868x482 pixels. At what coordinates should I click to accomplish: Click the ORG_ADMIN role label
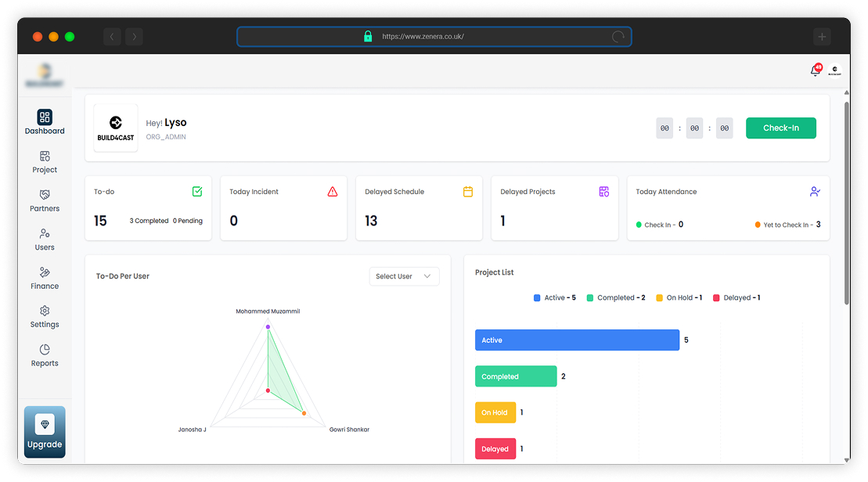coord(166,137)
